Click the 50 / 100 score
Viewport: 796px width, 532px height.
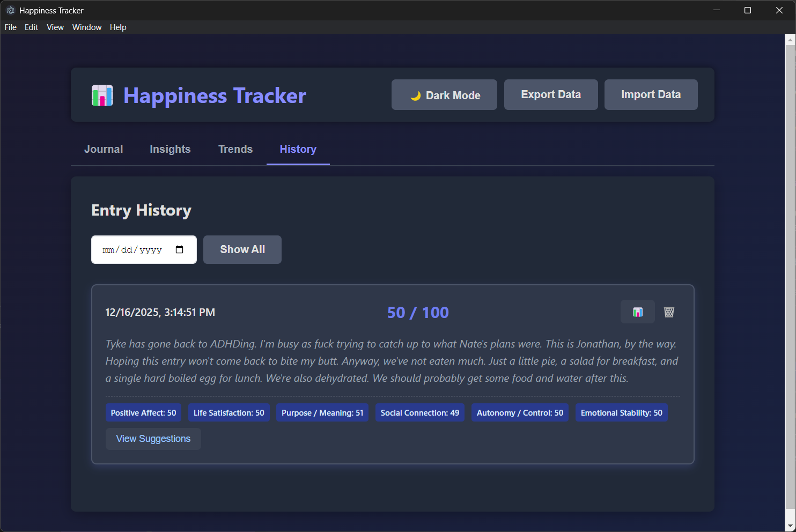coord(418,313)
